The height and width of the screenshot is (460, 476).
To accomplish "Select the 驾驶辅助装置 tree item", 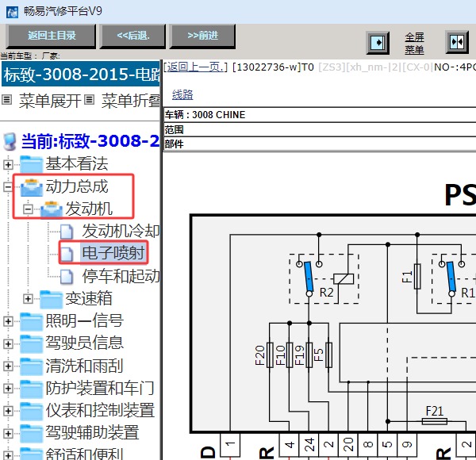I will [92, 433].
